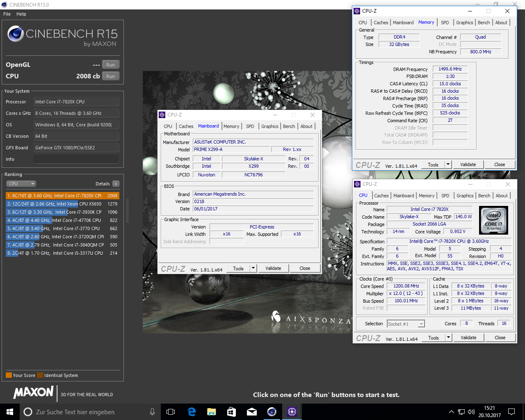Show hidden system tray icons

tap(451, 412)
